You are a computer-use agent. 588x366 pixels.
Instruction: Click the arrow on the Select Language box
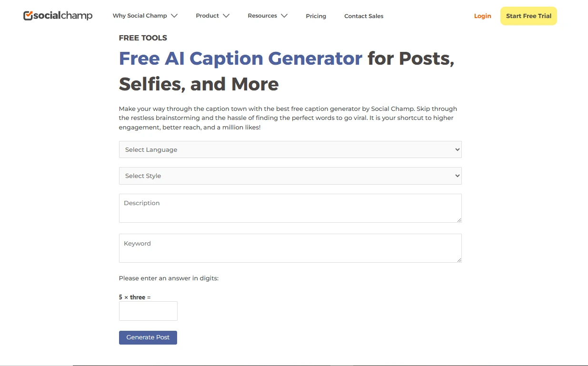pyautogui.click(x=457, y=149)
